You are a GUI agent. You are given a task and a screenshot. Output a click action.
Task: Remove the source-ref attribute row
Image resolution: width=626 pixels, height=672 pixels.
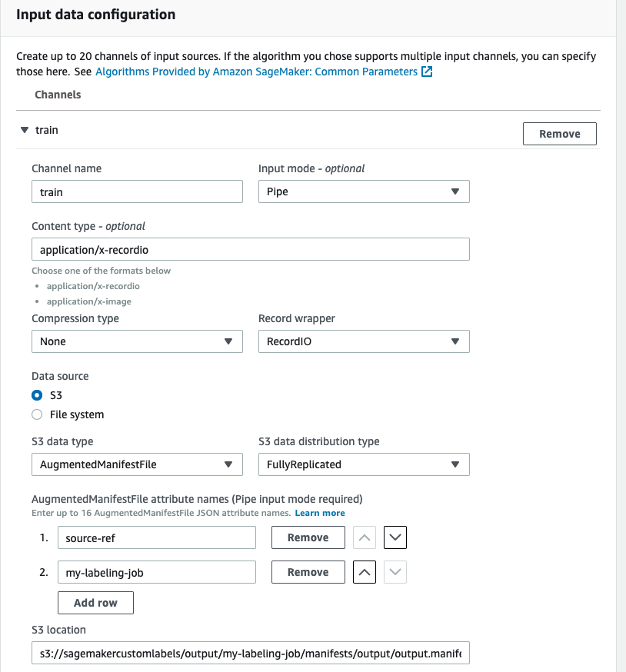(308, 537)
